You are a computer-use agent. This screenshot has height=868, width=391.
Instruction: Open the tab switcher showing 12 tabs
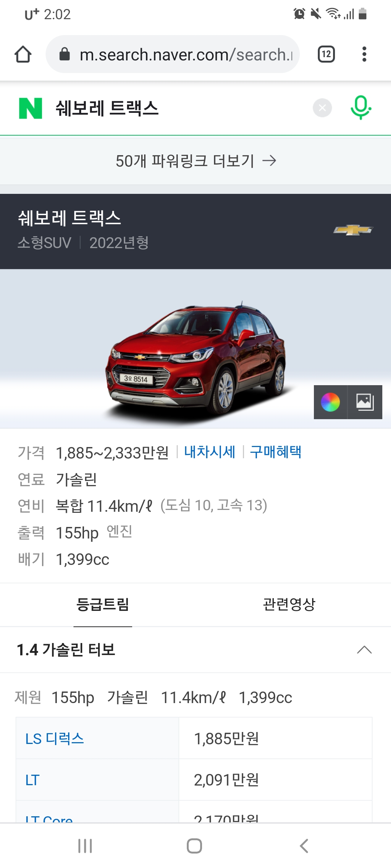click(326, 54)
